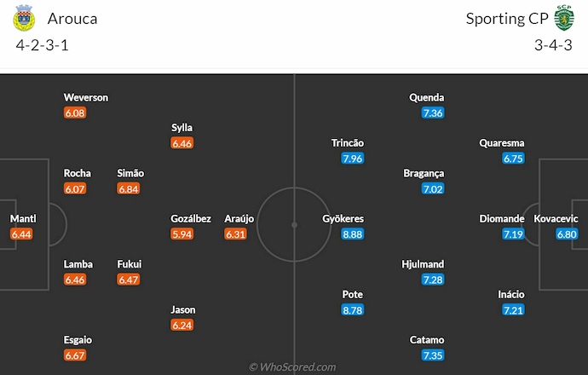Click Gozálbez's 5.94 rating badge
This screenshot has width=588, height=375.
pos(182,234)
